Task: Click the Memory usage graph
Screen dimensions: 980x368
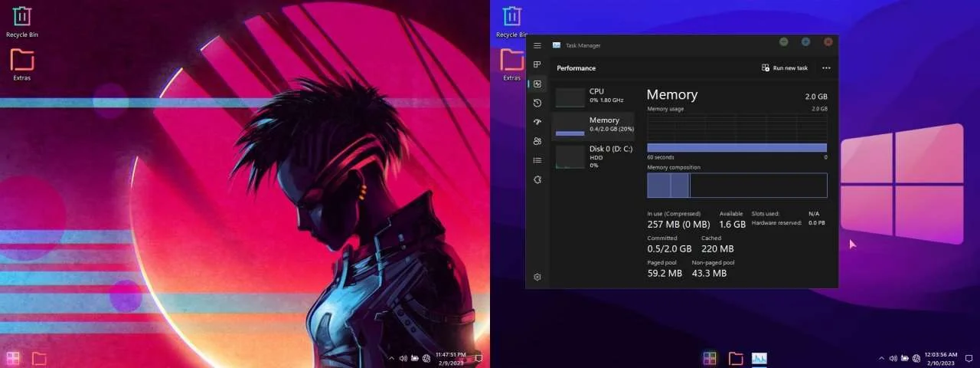Action: click(737, 133)
